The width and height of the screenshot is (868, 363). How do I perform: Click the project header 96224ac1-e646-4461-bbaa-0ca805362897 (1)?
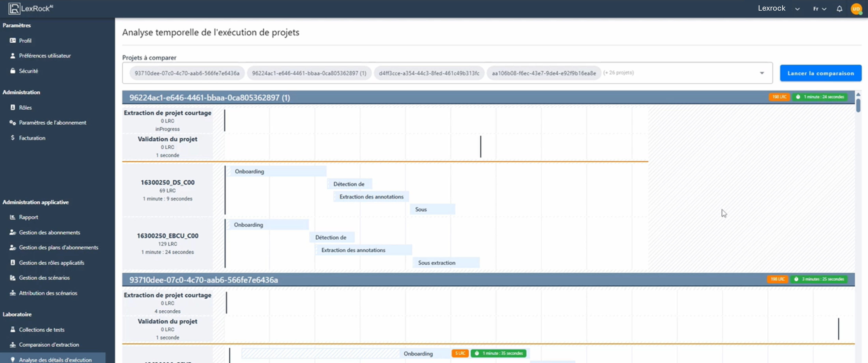[x=488, y=97]
